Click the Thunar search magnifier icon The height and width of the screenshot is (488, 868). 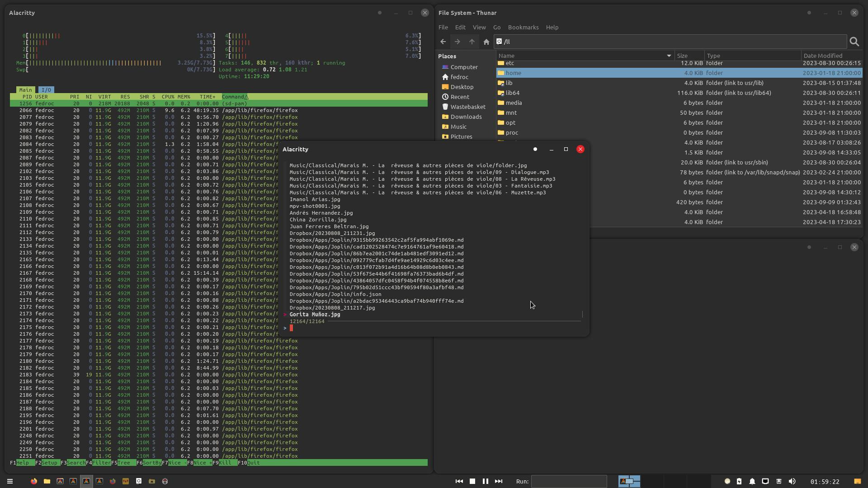854,42
